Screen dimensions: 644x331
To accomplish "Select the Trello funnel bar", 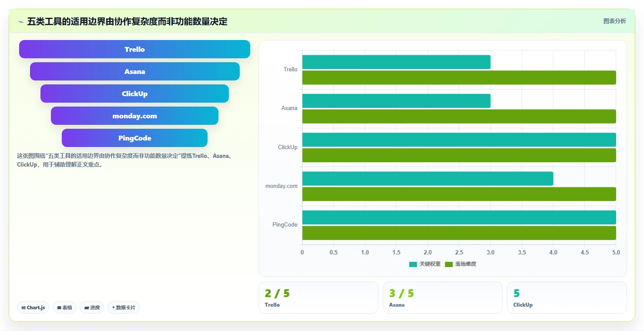I will [x=134, y=49].
